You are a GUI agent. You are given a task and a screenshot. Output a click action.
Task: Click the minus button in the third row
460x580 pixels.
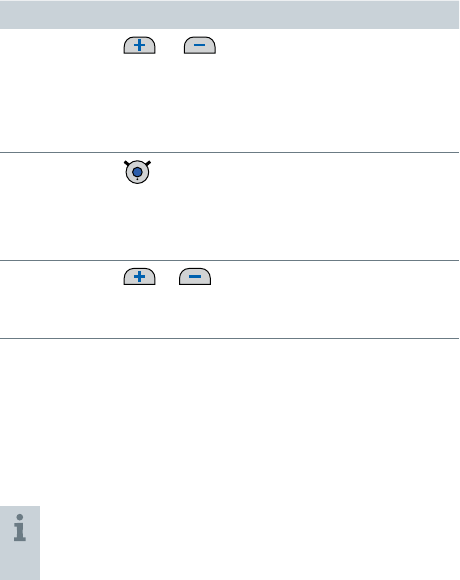point(195,276)
